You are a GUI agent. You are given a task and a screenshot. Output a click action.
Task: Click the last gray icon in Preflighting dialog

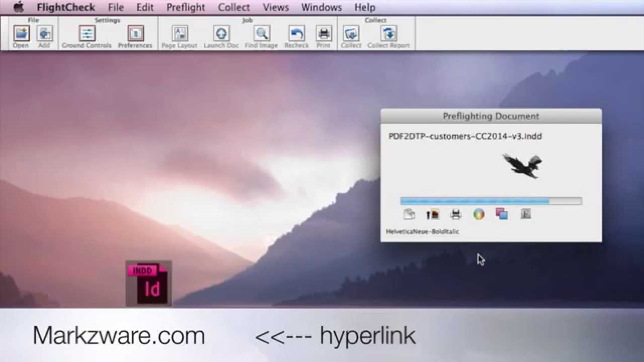(x=526, y=215)
